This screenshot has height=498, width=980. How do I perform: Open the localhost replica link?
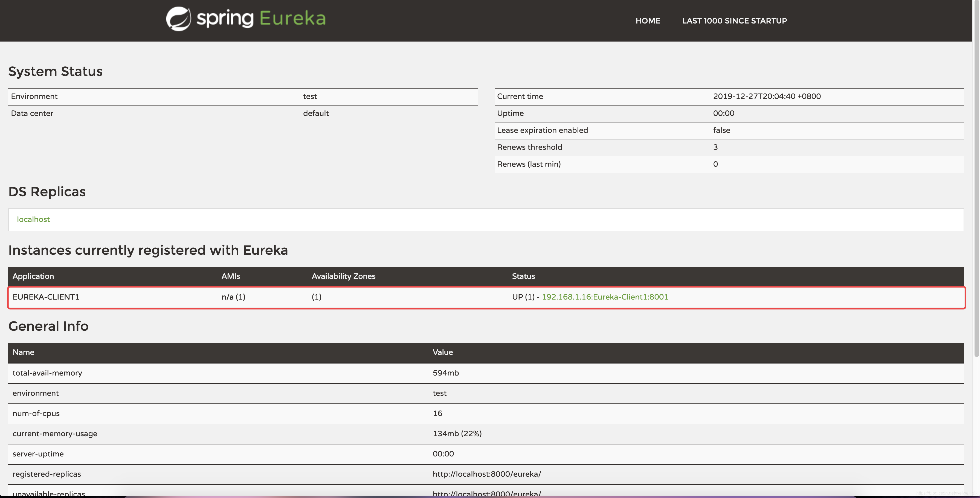click(x=33, y=219)
